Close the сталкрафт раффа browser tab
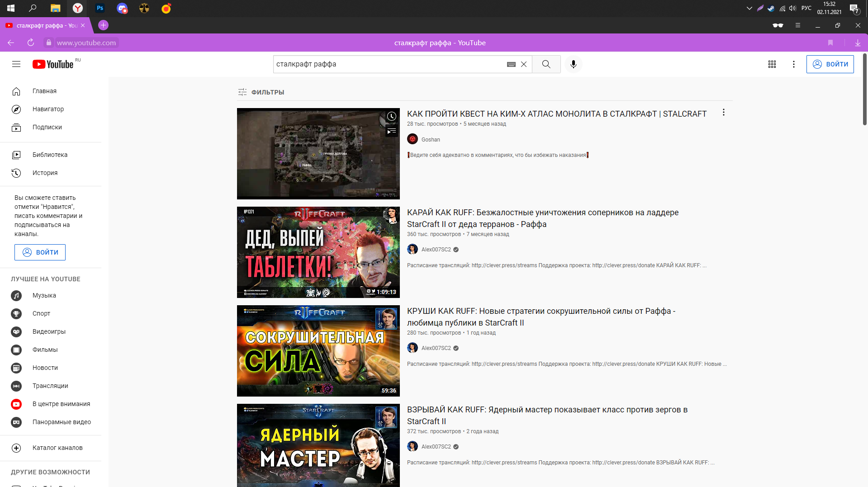This screenshot has width=868, height=487. (83, 25)
